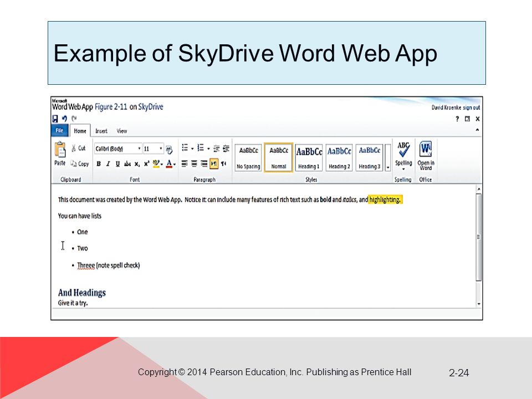This screenshot has width=532, height=399.
Task: Toggle italic formatting
Action: click(x=108, y=164)
